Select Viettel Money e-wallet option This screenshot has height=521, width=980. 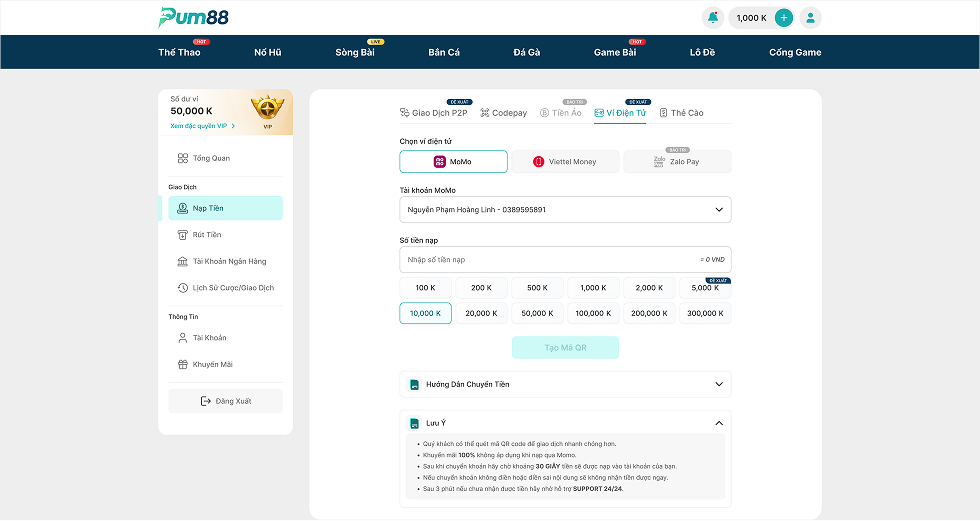pyautogui.click(x=566, y=162)
